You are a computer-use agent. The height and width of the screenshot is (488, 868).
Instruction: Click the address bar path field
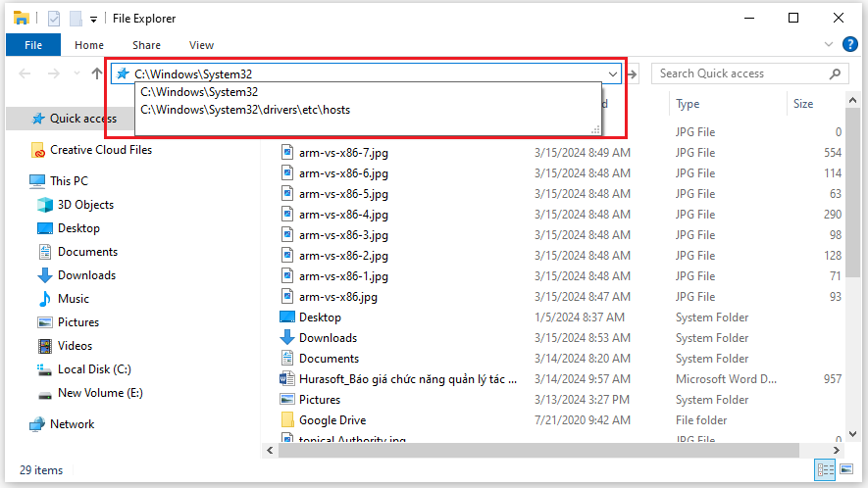[x=366, y=73]
